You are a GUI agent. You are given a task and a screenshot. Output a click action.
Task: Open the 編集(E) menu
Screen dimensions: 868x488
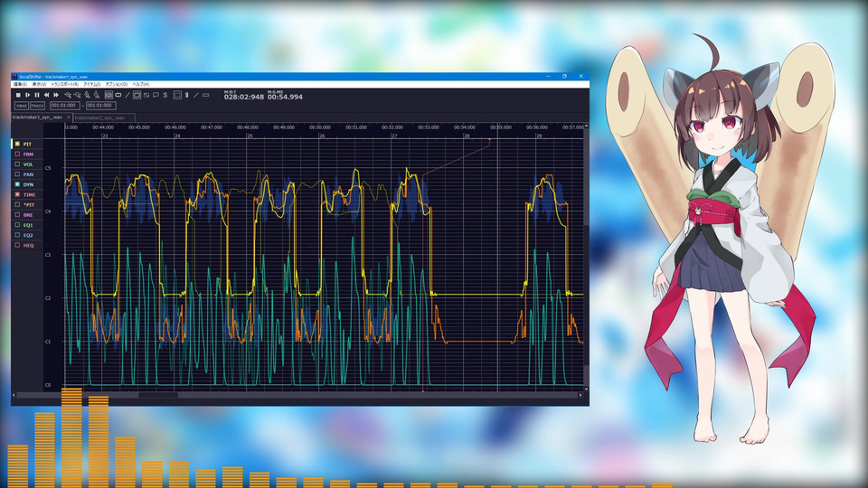(20, 85)
